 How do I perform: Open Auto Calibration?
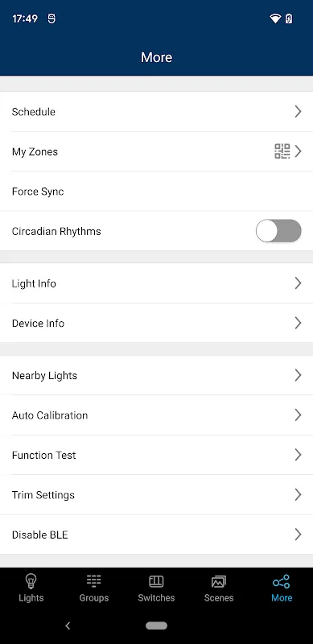point(156,415)
